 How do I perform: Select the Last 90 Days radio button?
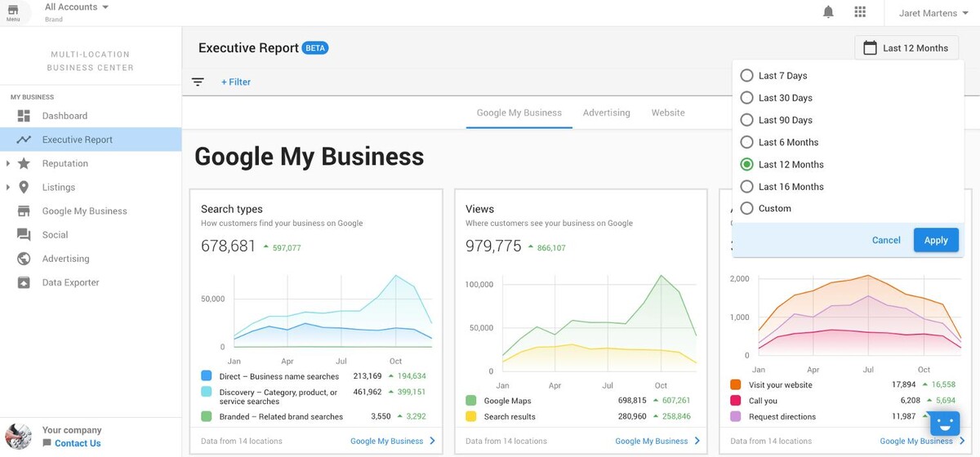746,120
